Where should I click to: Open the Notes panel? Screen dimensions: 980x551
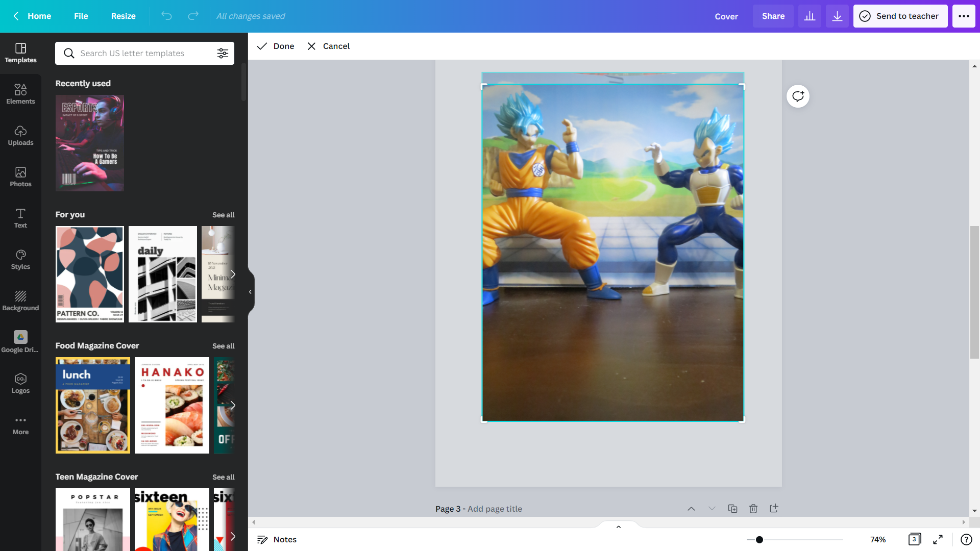pyautogui.click(x=277, y=539)
